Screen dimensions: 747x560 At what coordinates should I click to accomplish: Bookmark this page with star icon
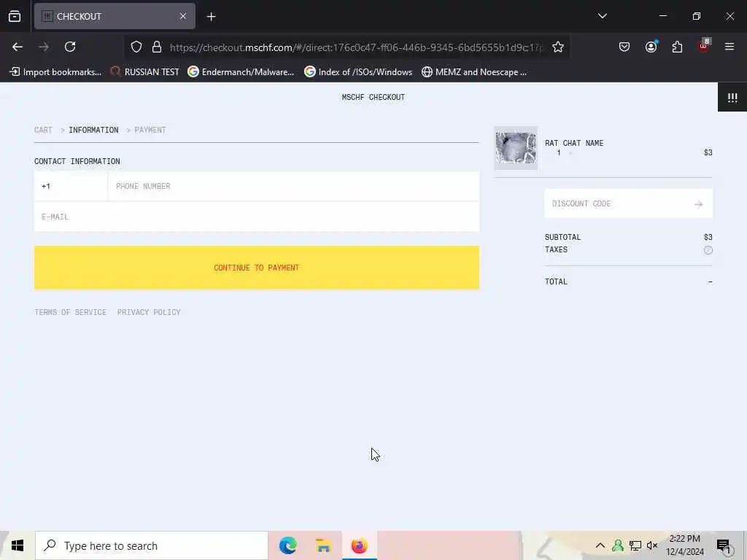558,47
